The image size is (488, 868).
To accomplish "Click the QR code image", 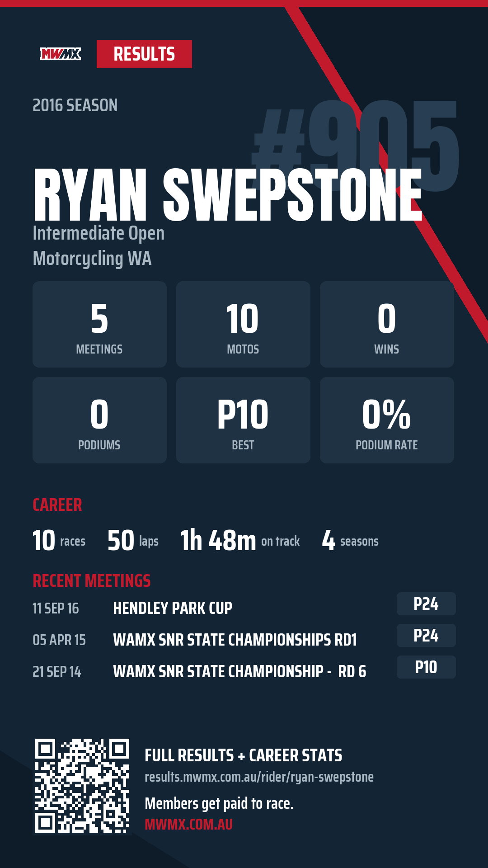I will click(82, 786).
